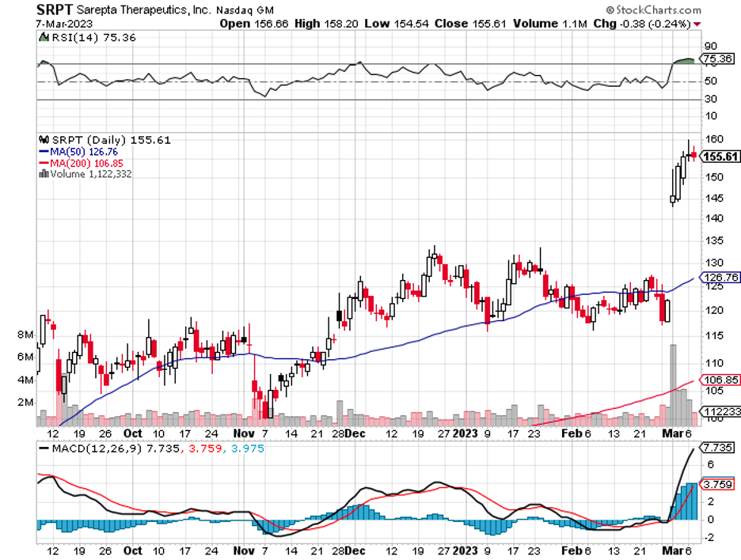The height and width of the screenshot is (560, 741).
Task: Click the 7.735 MACD axis value tag
Action: coord(717,447)
